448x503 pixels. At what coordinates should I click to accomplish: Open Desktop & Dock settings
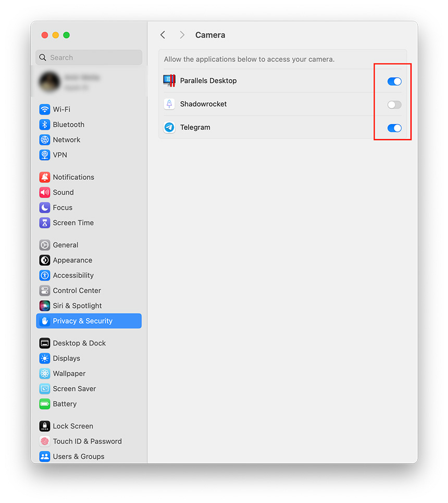coord(89,343)
